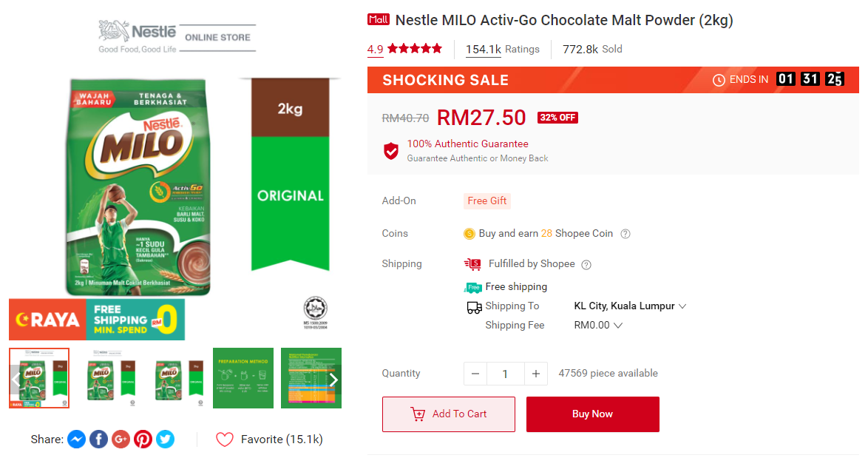Expand KL City shipping destination dropdown
868x458 pixels.
682,306
